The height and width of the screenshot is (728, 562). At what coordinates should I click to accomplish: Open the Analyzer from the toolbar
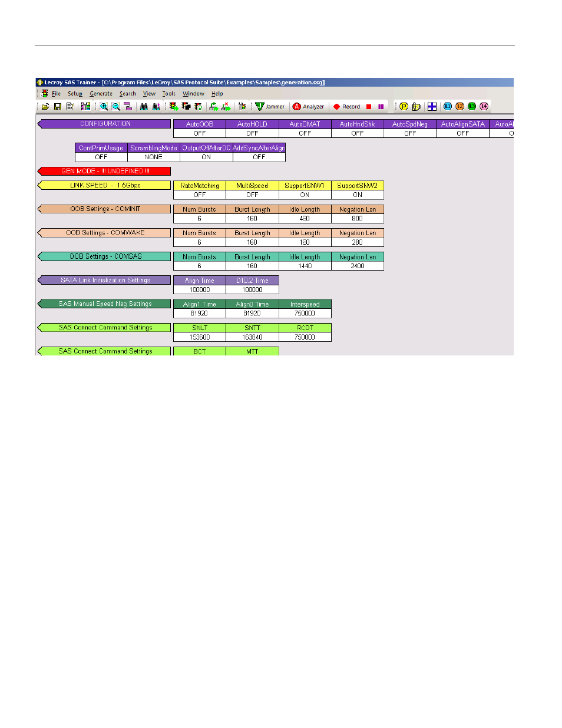[309, 107]
